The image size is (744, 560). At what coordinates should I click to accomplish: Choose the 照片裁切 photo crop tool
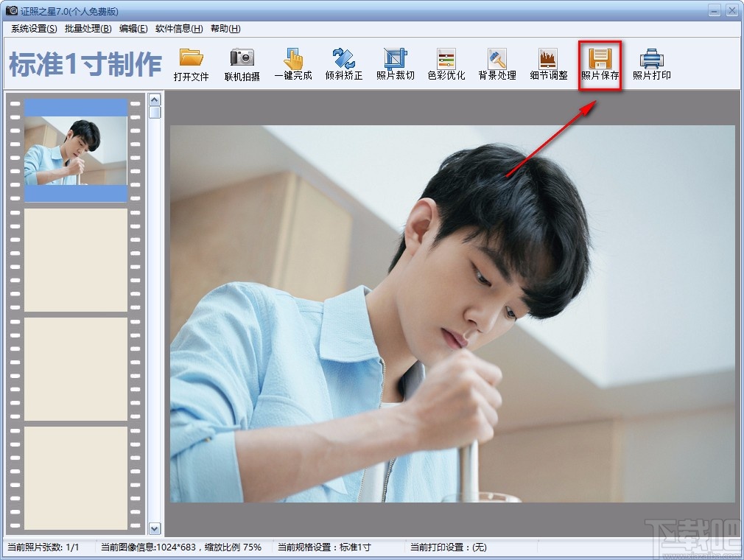tap(396, 65)
